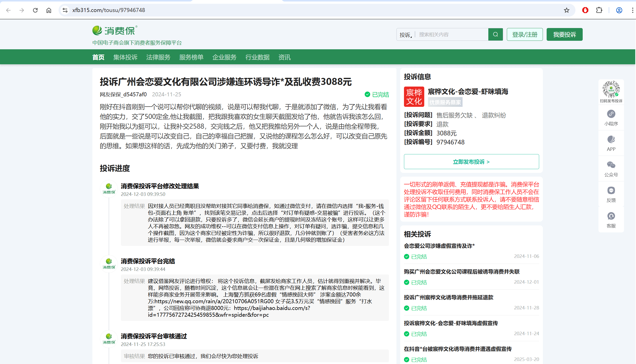Image resolution: width=636 pixels, height=364 pixels.
Task: View site information in address bar
Action: pyautogui.click(x=65, y=10)
